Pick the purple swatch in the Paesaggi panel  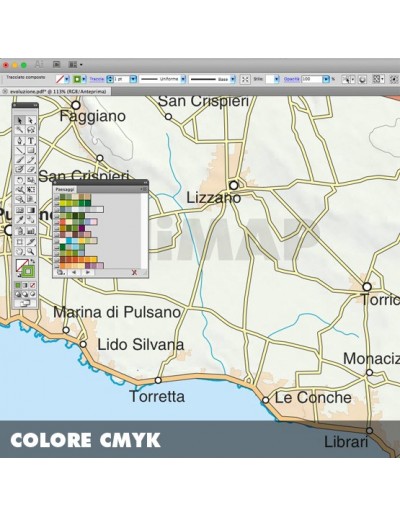pos(82,228)
